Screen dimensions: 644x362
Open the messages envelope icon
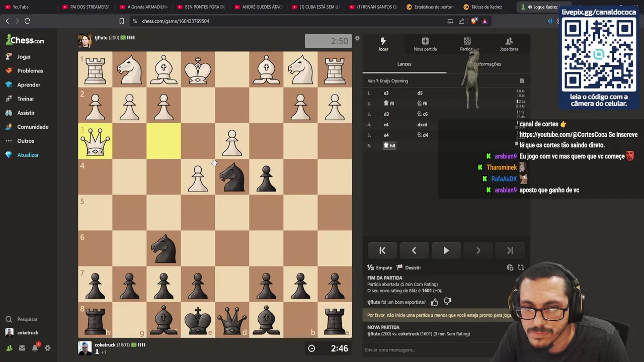[x=22, y=347]
